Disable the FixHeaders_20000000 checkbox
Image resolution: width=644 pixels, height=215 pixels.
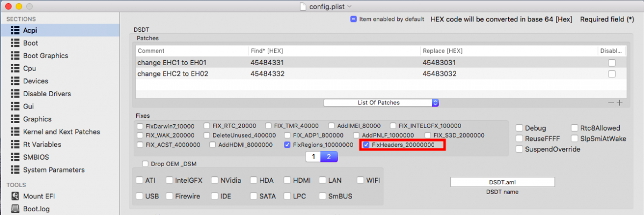tap(366, 145)
